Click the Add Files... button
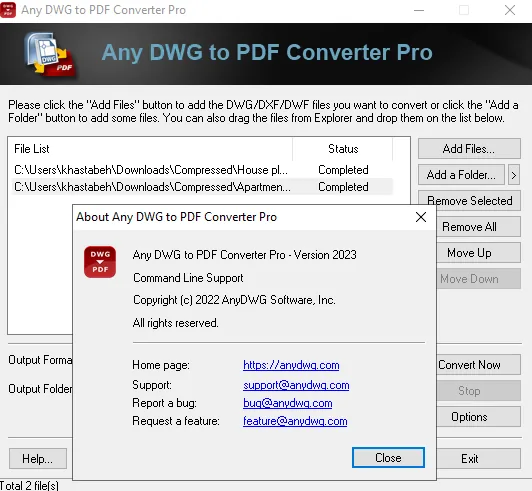The width and height of the screenshot is (532, 491). tap(469, 149)
